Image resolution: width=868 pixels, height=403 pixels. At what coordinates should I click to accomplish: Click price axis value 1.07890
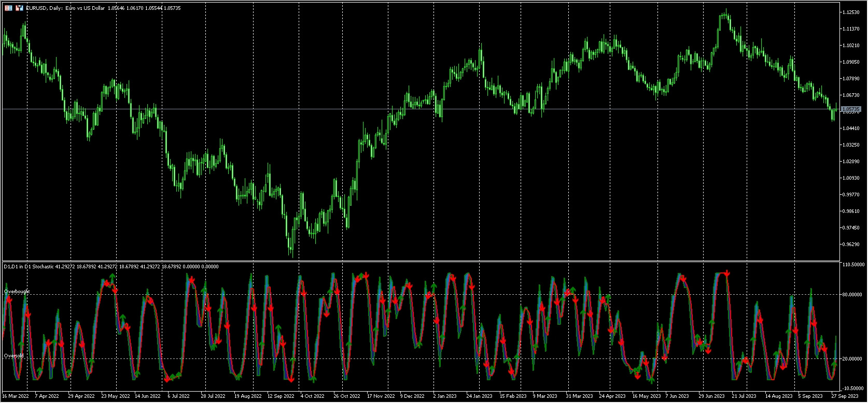pyautogui.click(x=851, y=78)
